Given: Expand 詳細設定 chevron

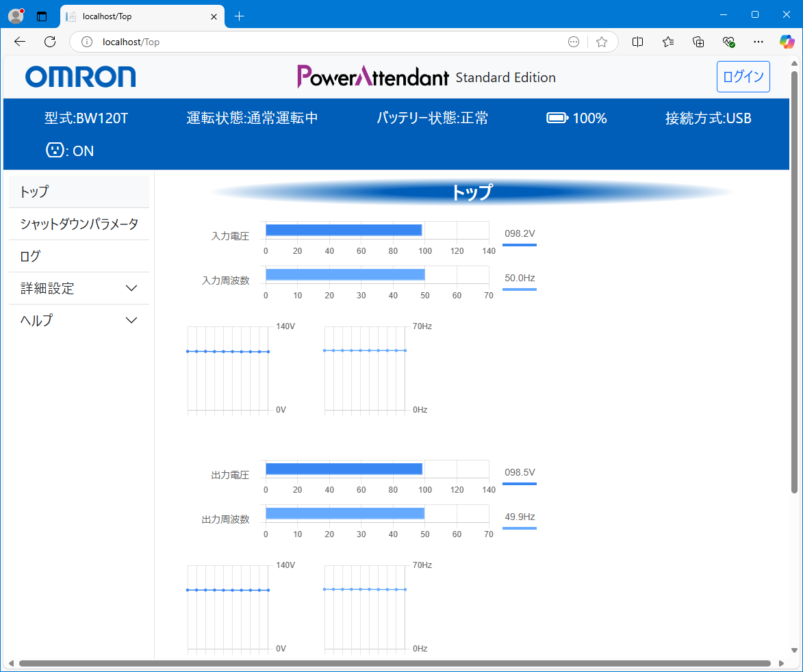Looking at the screenshot, I should click(131, 288).
